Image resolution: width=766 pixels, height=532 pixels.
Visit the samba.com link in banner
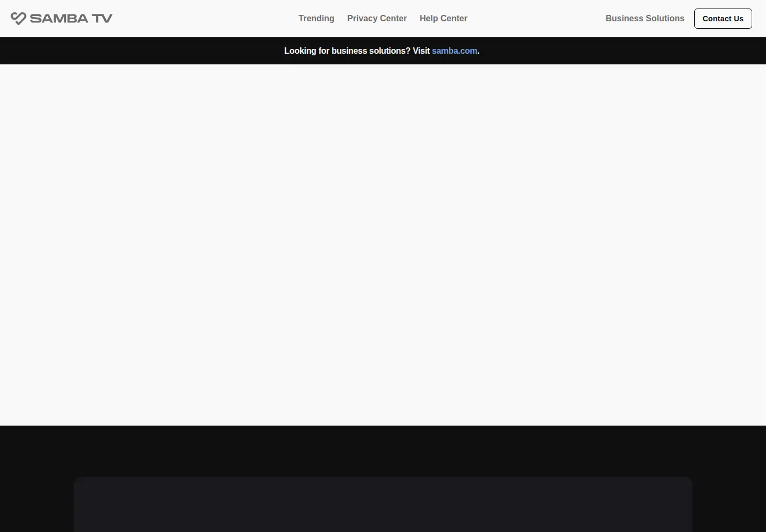455,51
